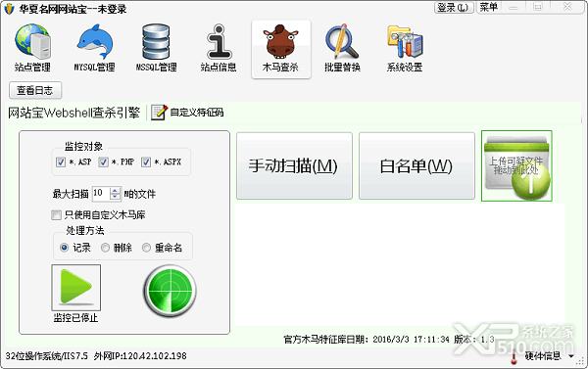Open 菜单 in title bar
Screen dimensions: 588x369
pos(489,7)
